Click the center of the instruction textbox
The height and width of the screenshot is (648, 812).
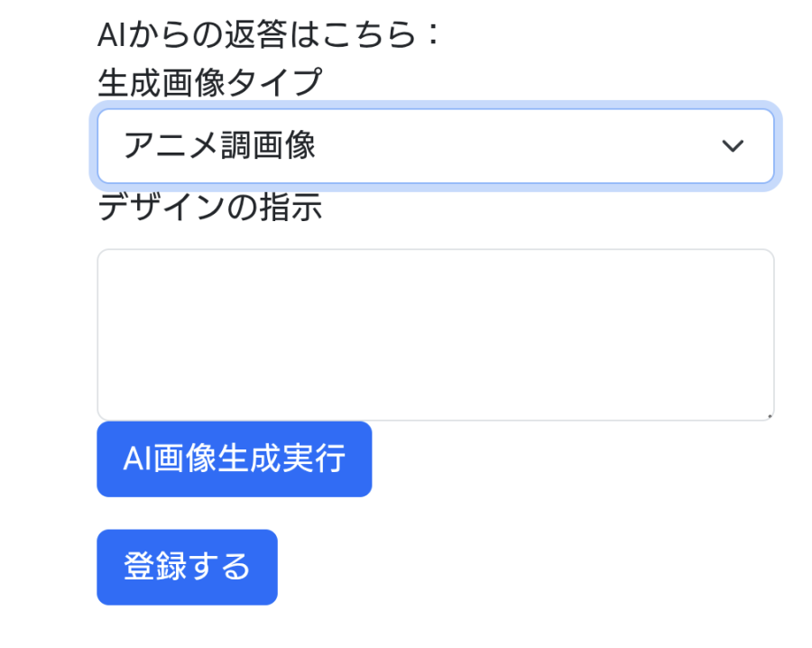[436, 334]
